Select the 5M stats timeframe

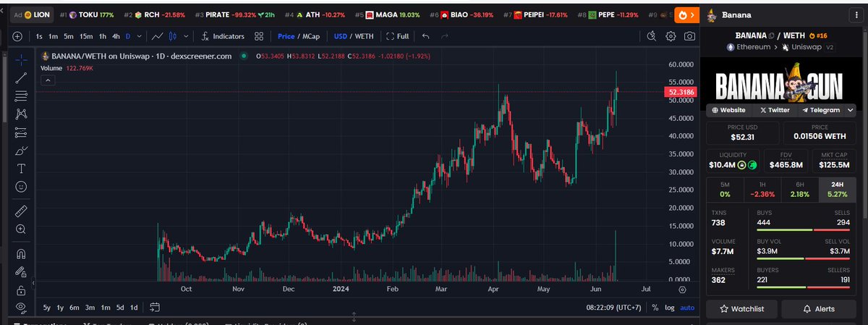(x=725, y=190)
